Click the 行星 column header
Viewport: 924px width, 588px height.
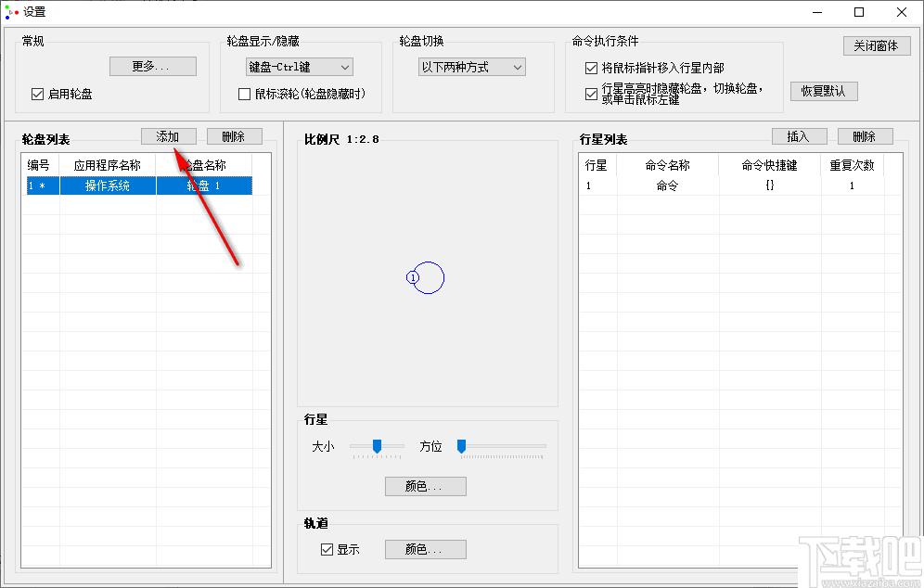597,165
